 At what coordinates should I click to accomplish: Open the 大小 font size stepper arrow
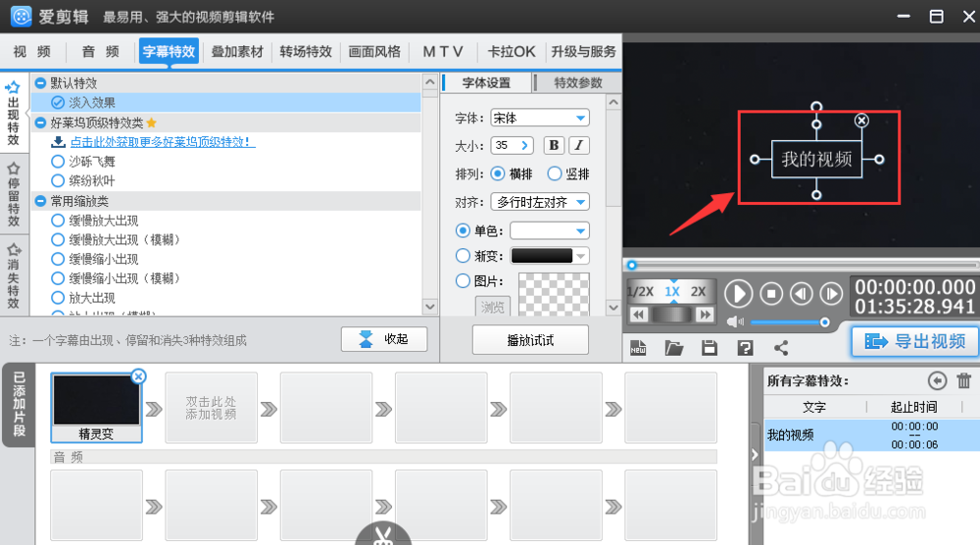[524, 145]
